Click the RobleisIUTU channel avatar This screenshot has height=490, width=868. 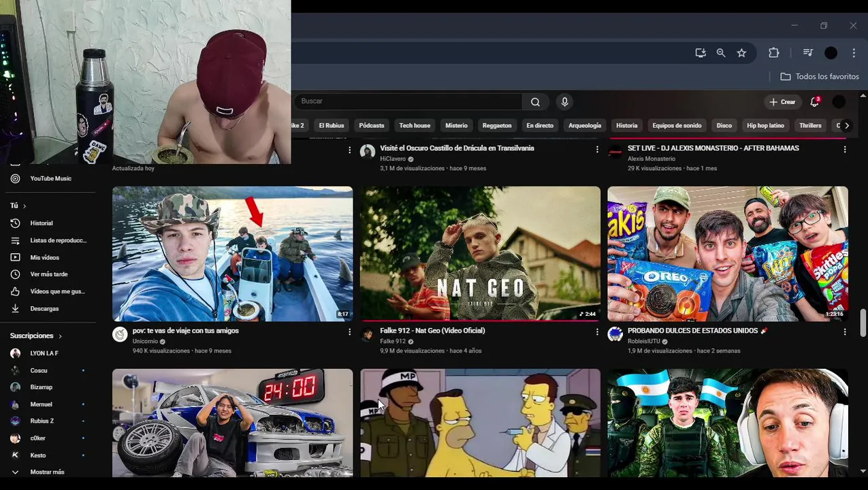point(615,334)
